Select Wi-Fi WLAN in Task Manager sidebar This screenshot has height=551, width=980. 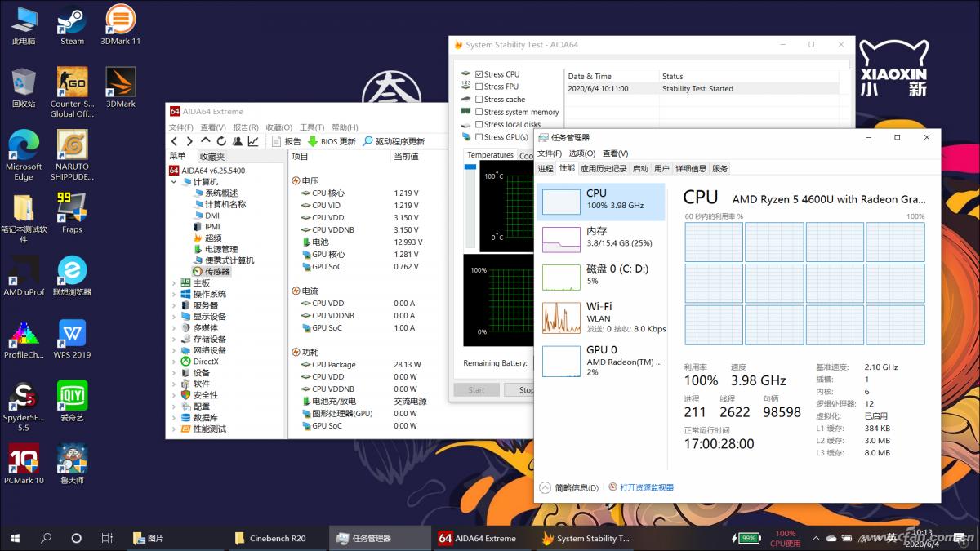(600, 318)
